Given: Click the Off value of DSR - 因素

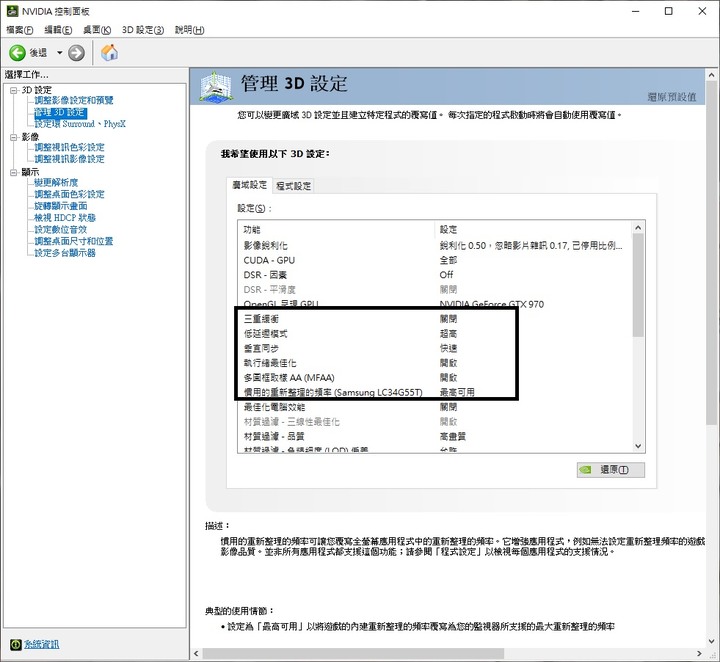Looking at the screenshot, I should (446, 275).
